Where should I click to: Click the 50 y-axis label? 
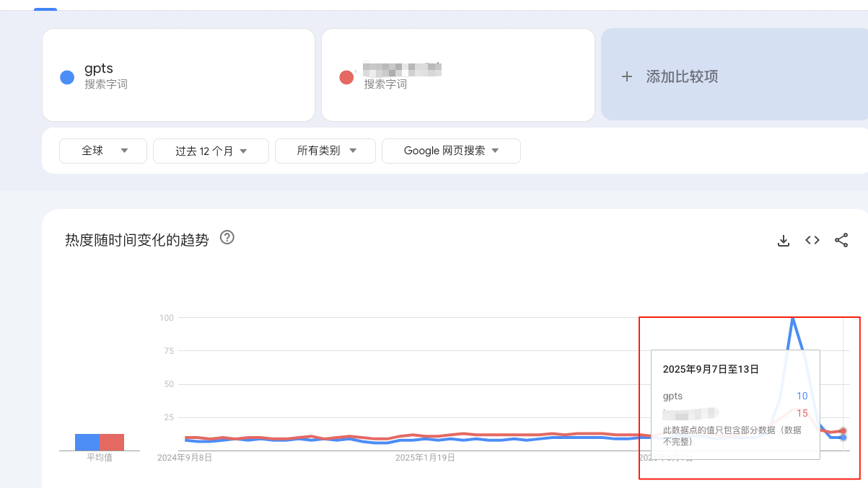click(169, 384)
